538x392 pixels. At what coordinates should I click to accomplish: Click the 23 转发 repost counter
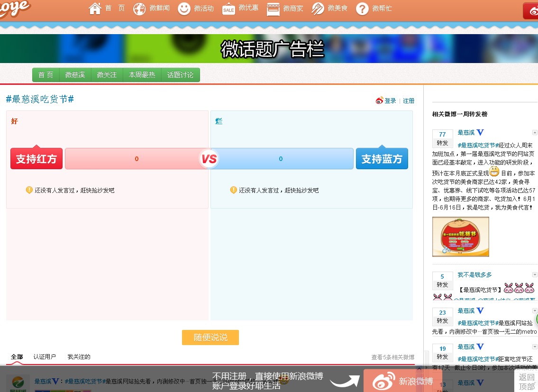(443, 317)
